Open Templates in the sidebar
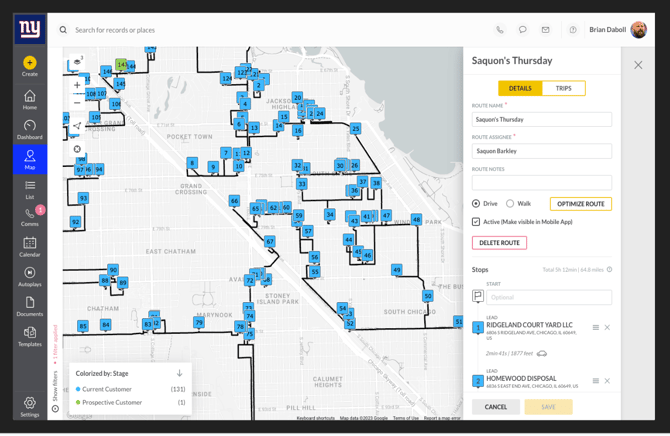Image resolution: width=670 pixels, height=436 pixels. pos(29,336)
